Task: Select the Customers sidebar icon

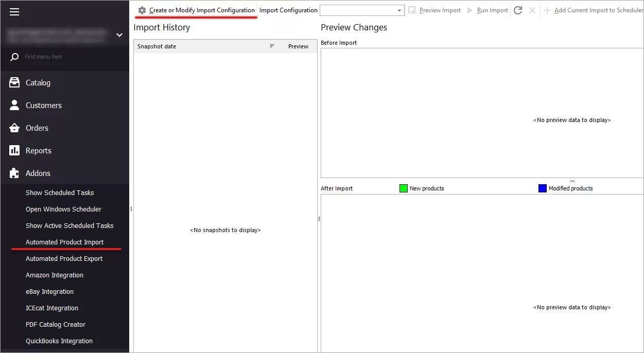Action: 13,105
